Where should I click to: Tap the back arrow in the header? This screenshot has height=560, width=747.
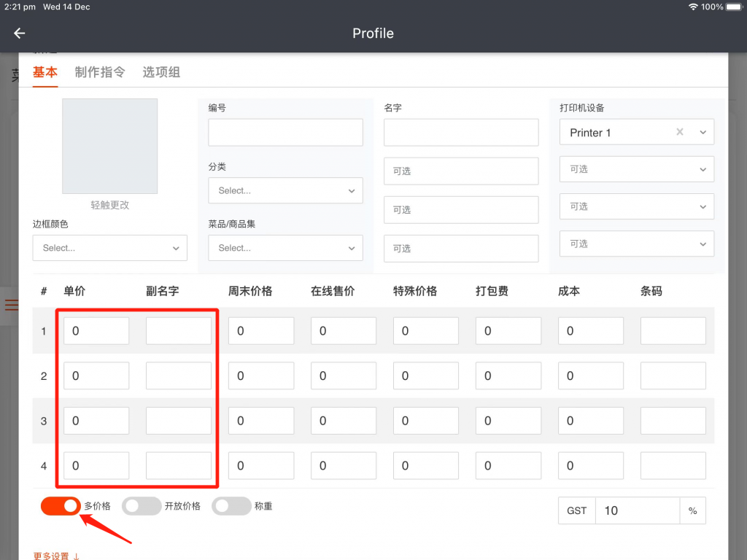click(x=19, y=34)
